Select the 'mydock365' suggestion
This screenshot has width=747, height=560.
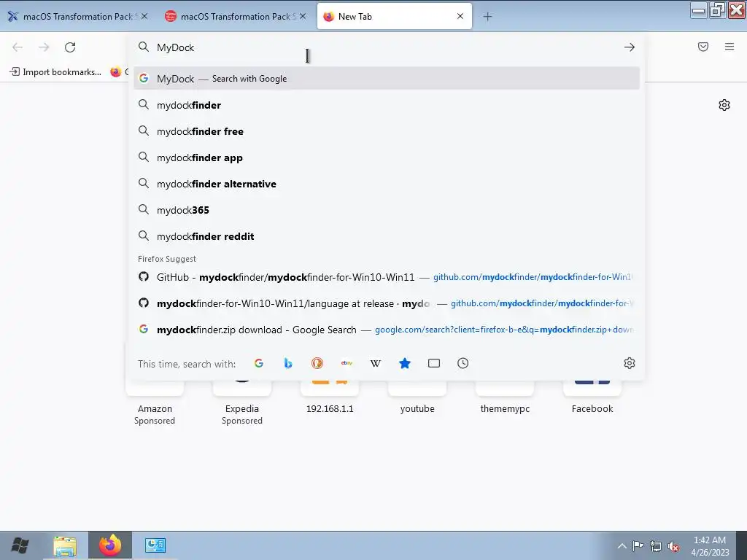387,210
